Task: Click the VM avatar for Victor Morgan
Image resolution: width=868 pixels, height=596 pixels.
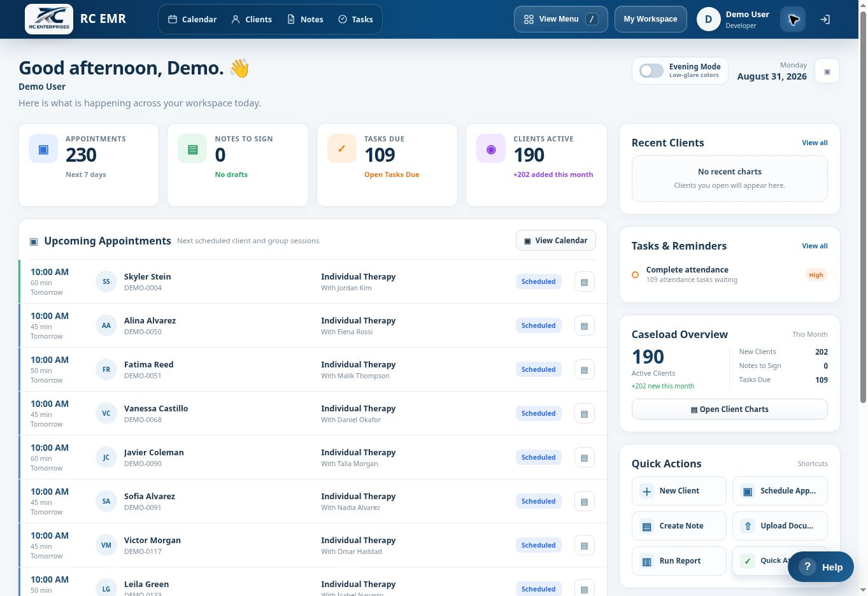Action: pos(106,545)
